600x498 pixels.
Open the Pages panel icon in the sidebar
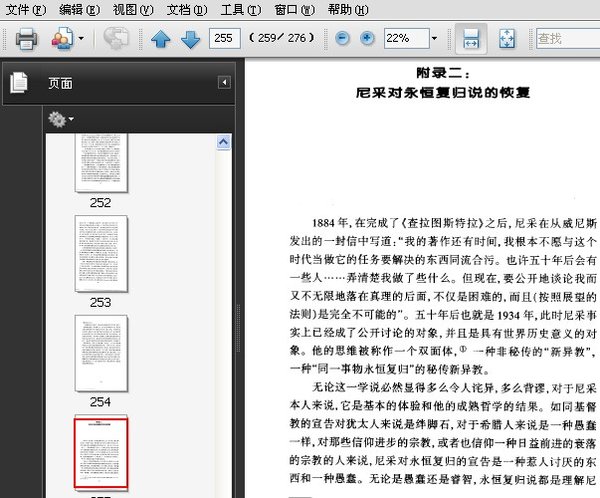(x=19, y=83)
